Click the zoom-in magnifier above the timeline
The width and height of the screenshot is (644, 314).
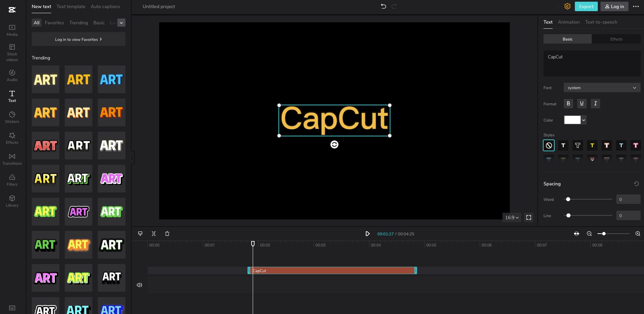[637, 233]
